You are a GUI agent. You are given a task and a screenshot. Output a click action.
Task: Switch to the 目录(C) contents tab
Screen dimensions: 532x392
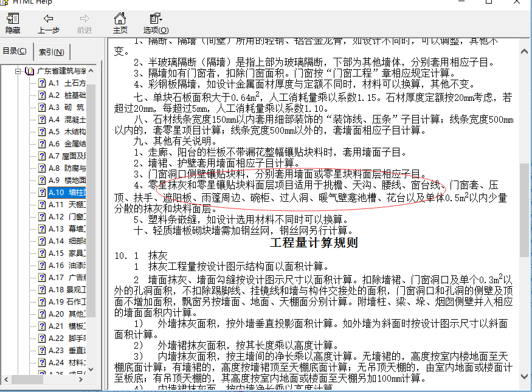tap(15, 51)
